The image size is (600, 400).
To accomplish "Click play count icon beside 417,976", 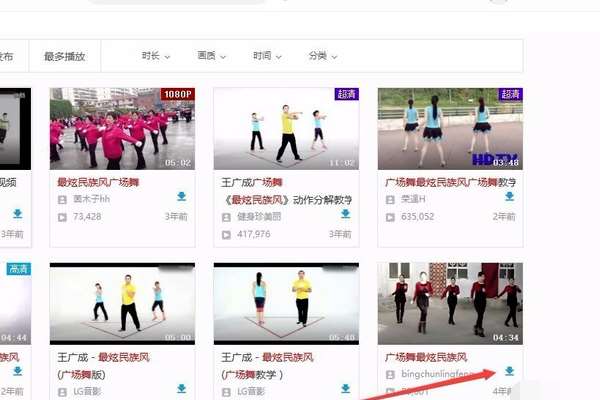I will [226, 235].
